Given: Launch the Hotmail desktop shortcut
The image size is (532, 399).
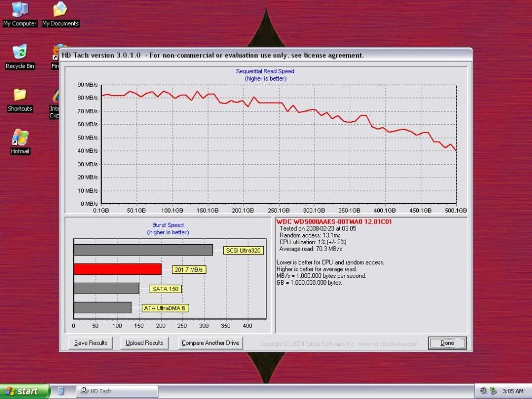Looking at the screenshot, I should pos(20,142).
